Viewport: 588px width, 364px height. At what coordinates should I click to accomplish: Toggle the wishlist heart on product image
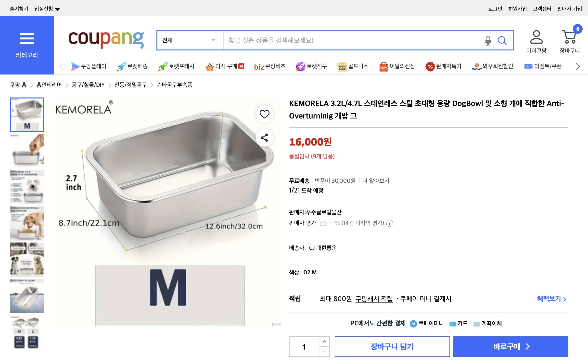tap(264, 113)
